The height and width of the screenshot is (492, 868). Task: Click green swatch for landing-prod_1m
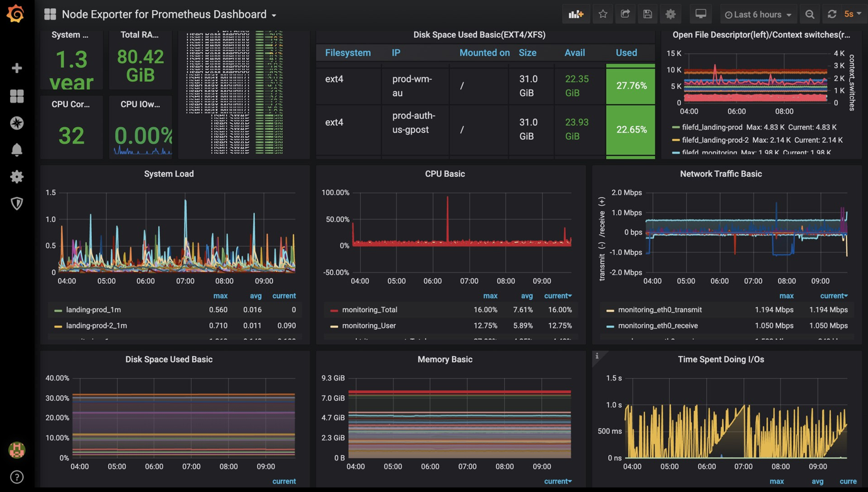pos(58,310)
